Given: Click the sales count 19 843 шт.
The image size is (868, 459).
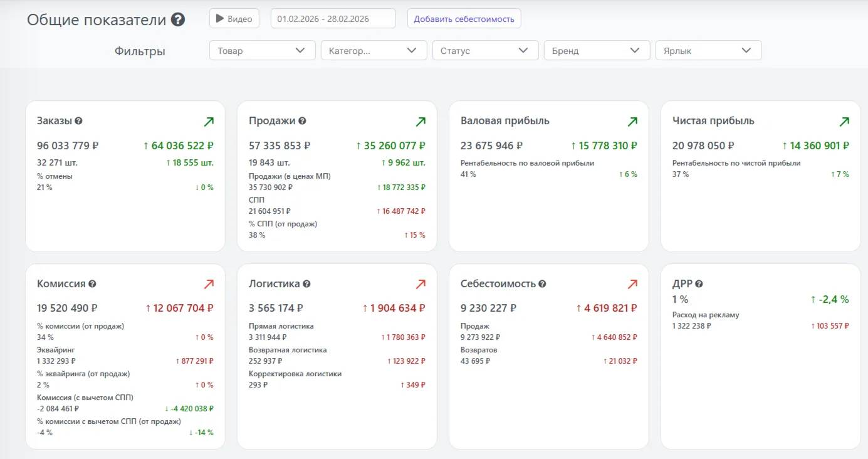Looking at the screenshot, I should pyautogui.click(x=269, y=162).
